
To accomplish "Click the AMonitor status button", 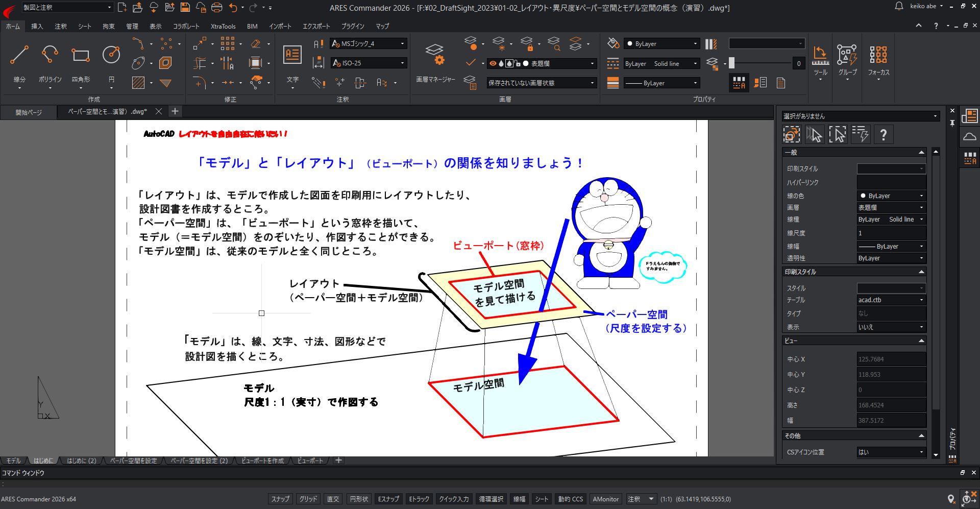I will pyautogui.click(x=605, y=499).
